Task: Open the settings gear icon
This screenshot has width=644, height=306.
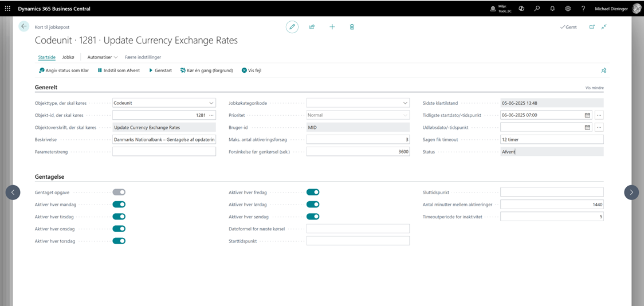Action: point(568,9)
